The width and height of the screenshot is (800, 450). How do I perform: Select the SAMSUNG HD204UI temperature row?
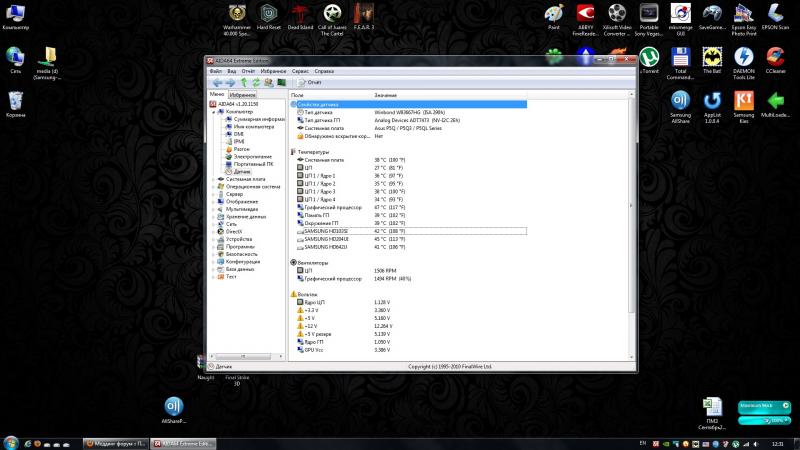pos(409,239)
